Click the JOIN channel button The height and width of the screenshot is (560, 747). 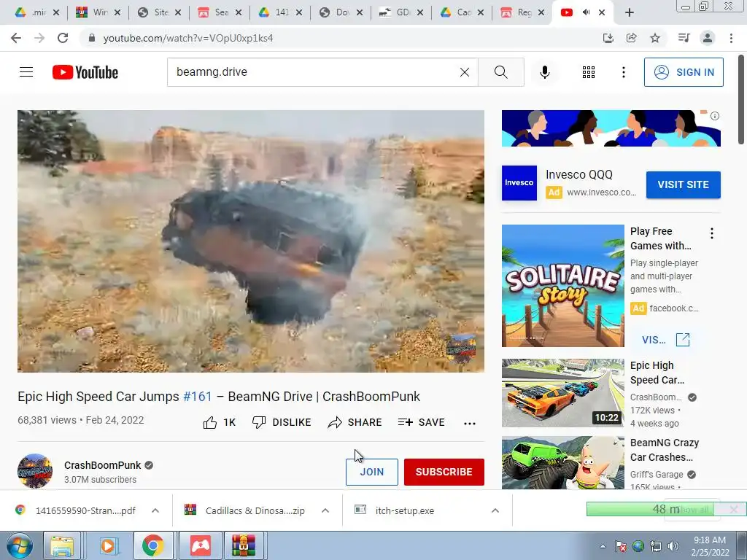[x=371, y=472]
